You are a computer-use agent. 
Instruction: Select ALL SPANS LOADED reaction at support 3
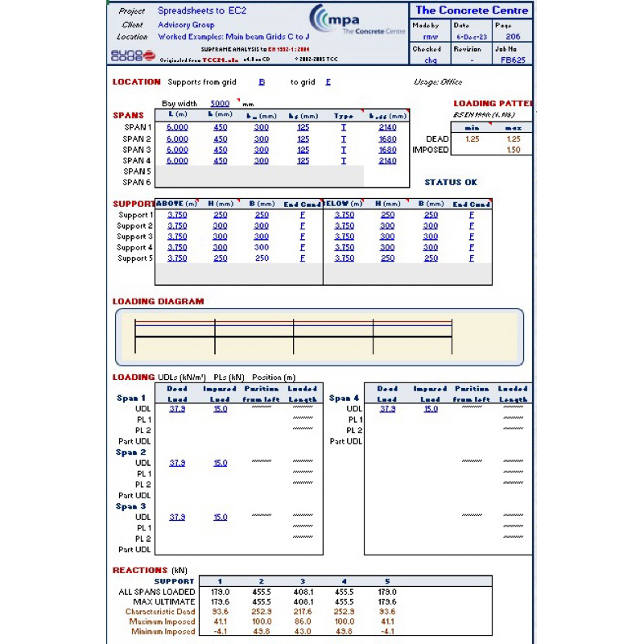pyautogui.click(x=303, y=592)
